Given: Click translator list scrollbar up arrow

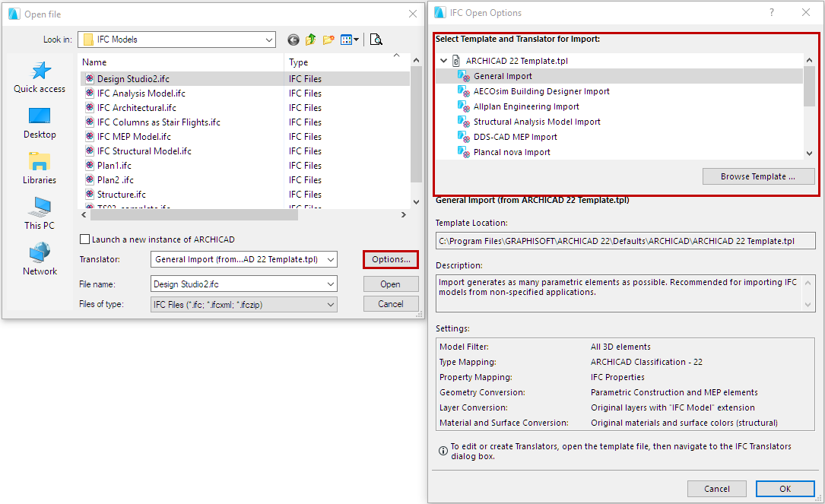Looking at the screenshot, I should point(809,61).
